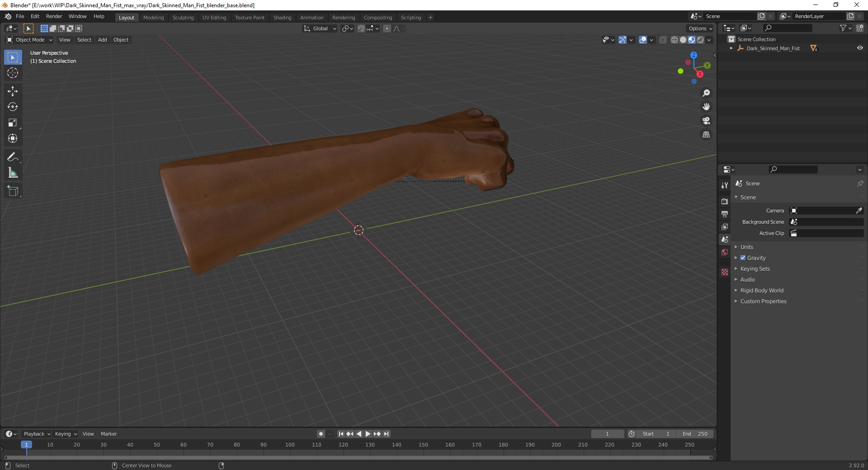Screen dimensions: 868x470
Task: Open the viewport Add menu
Action: click(x=103, y=40)
